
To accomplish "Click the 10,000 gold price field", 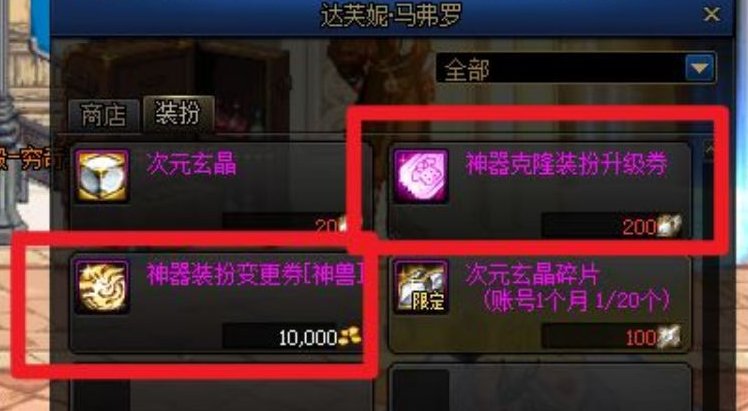I will click(x=292, y=337).
